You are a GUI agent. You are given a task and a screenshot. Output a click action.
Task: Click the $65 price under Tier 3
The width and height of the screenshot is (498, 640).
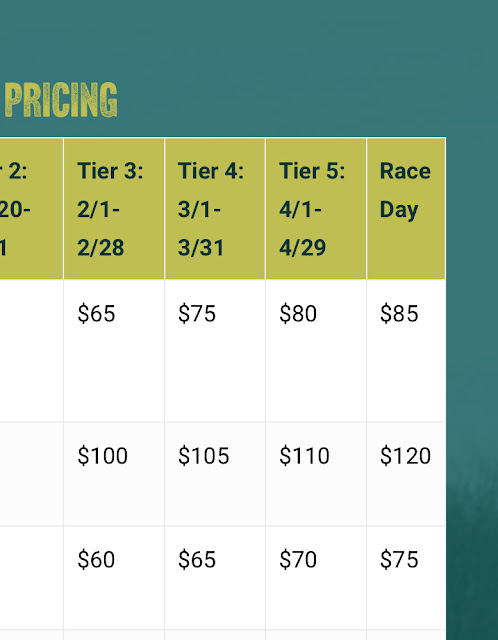click(96, 314)
